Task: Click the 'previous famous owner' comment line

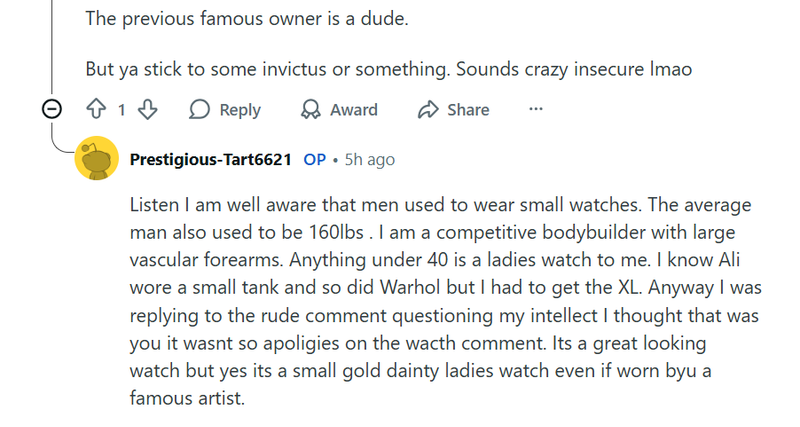Action: (246, 19)
